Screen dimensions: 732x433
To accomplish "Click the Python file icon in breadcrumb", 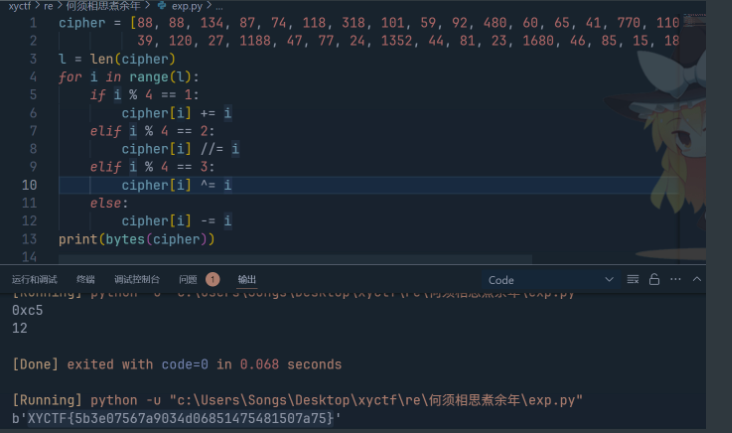I will 162,6.
